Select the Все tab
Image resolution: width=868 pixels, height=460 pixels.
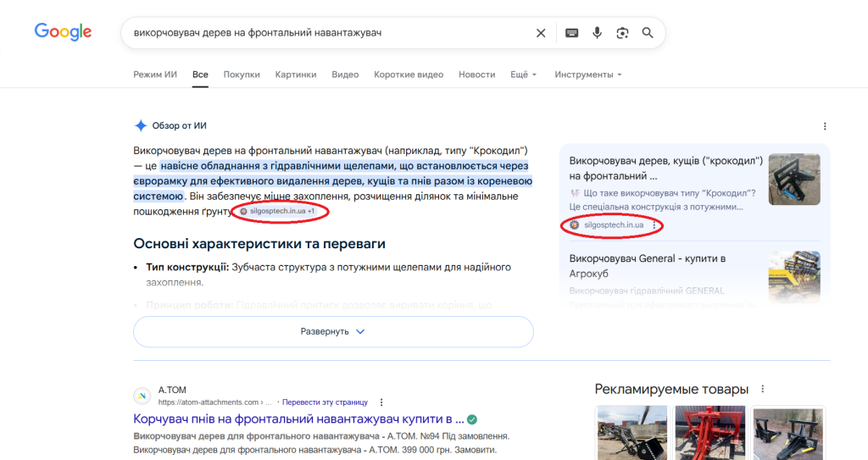pyautogui.click(x=200, y=75)
